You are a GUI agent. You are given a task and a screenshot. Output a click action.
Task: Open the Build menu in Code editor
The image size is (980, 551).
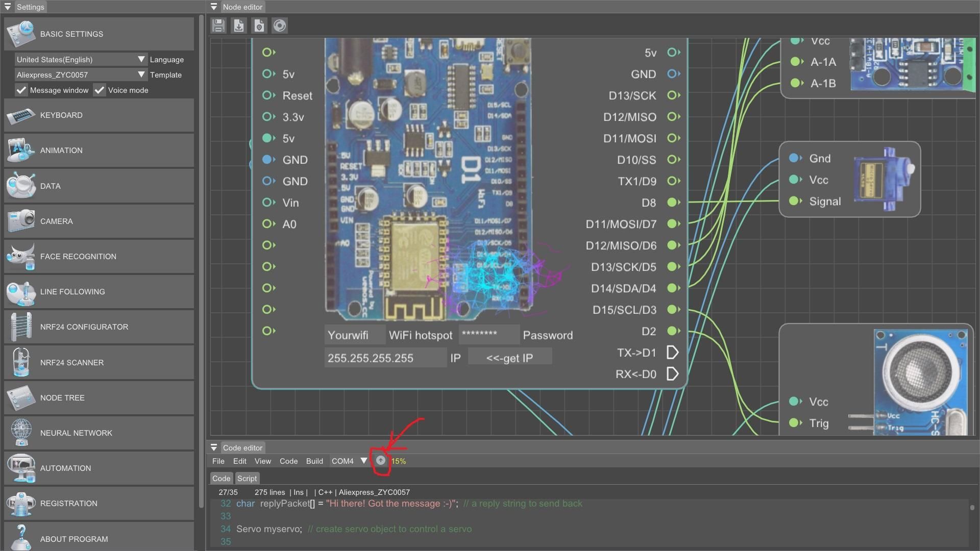click(x=314, y=461)
